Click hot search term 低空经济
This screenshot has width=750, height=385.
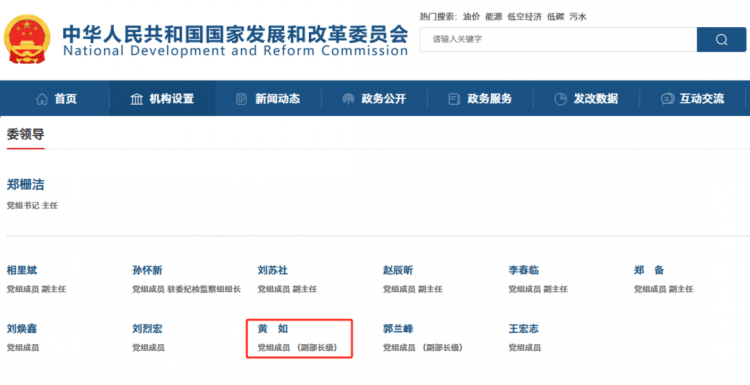tap(525, 17)
